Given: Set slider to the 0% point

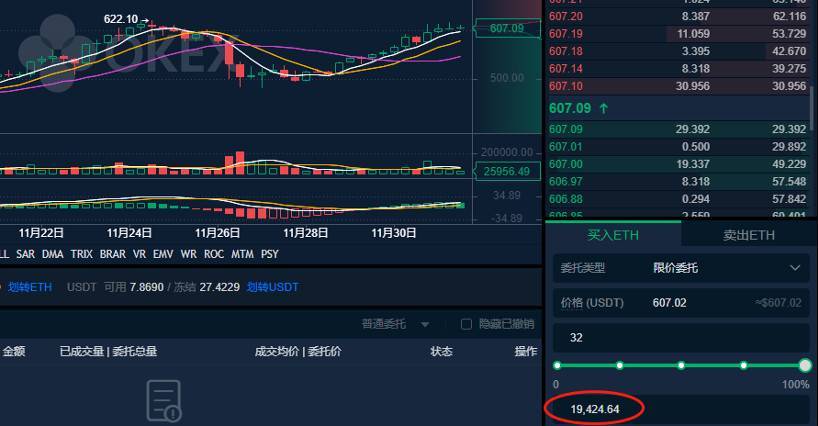Looking at the screenshot, I should 557,366.
